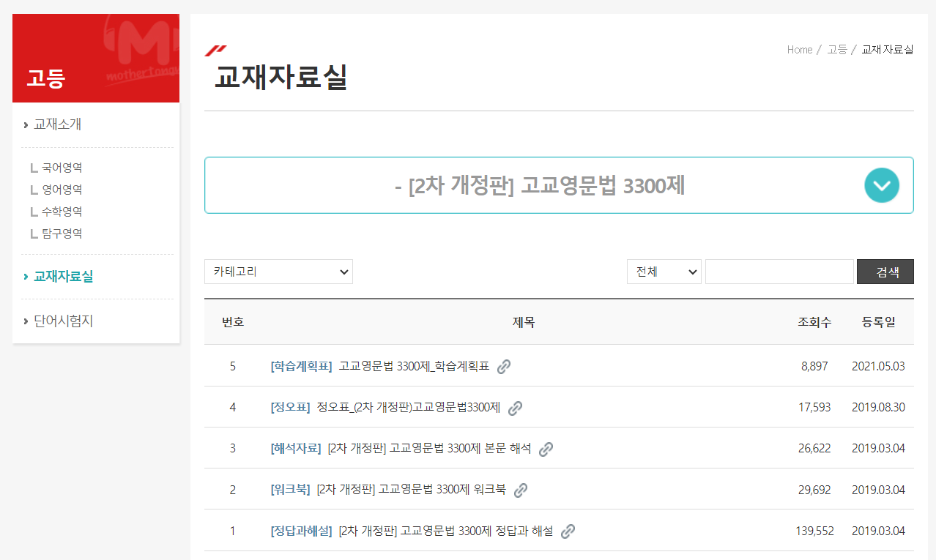
Task: Click the chain icon next to the 워크북 entry
Action: (x=521, y=488)
